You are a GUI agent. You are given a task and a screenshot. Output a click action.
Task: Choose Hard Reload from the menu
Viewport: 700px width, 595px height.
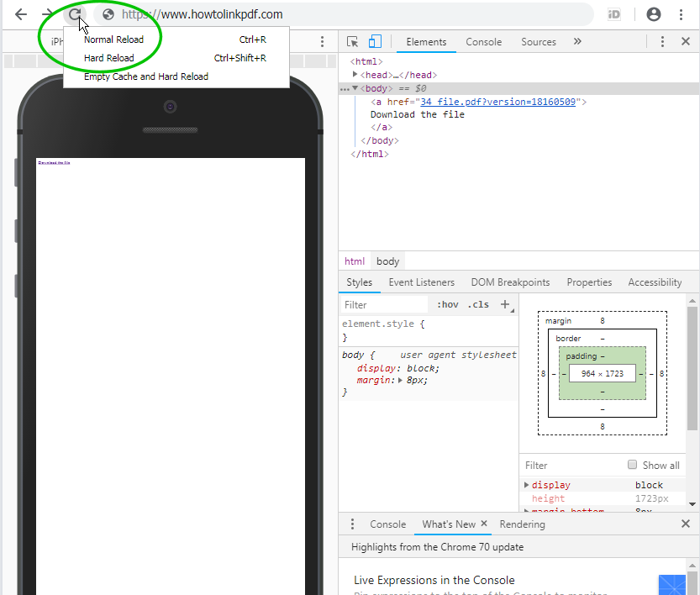(109, 58)
